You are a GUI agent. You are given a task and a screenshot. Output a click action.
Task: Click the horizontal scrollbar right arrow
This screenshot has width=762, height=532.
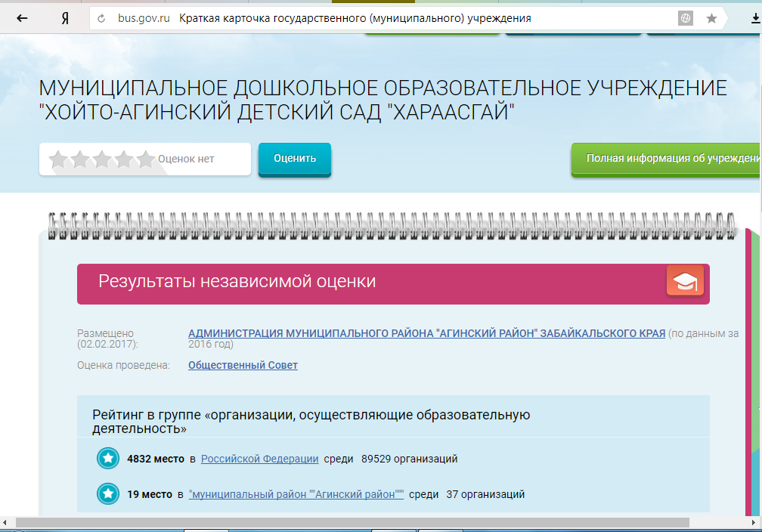click(754, 522)
